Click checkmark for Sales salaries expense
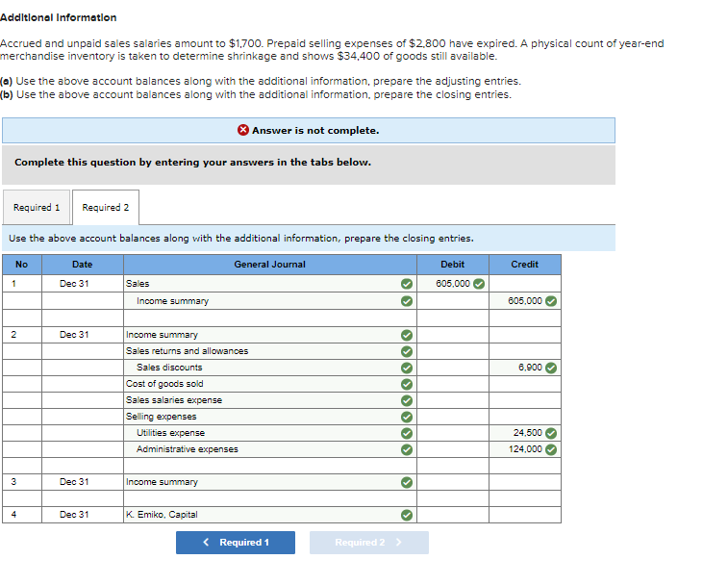 tap(407, 400)
